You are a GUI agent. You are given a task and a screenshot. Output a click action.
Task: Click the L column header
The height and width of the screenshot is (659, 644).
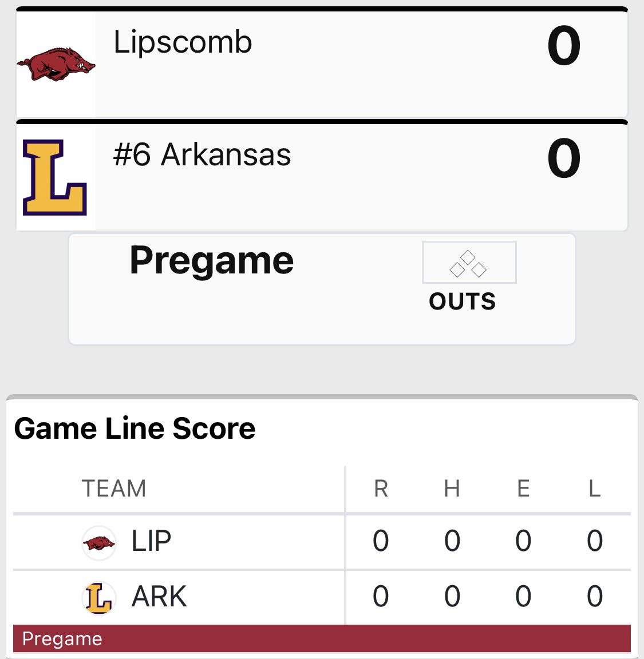(x=594, y=489)
